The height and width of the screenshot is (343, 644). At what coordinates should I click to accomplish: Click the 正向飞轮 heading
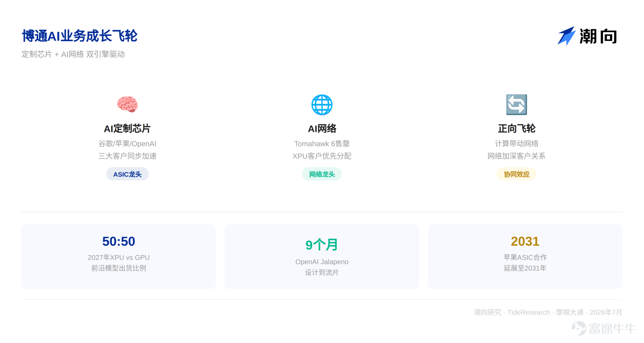coord(516,128)
